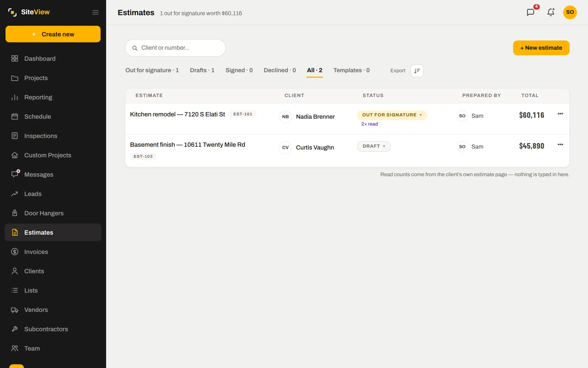Click the Estimate column header

[x=149, y=96]
